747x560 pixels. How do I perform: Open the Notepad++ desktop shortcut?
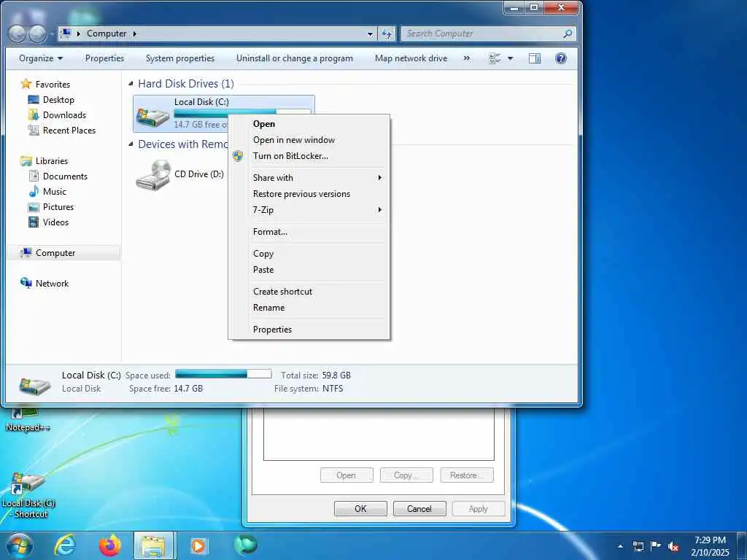(x=27, y=420)
